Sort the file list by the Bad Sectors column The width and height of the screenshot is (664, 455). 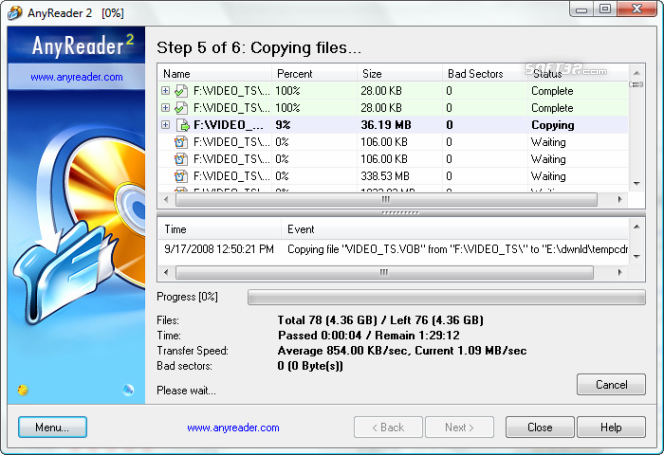pos(485,74)
